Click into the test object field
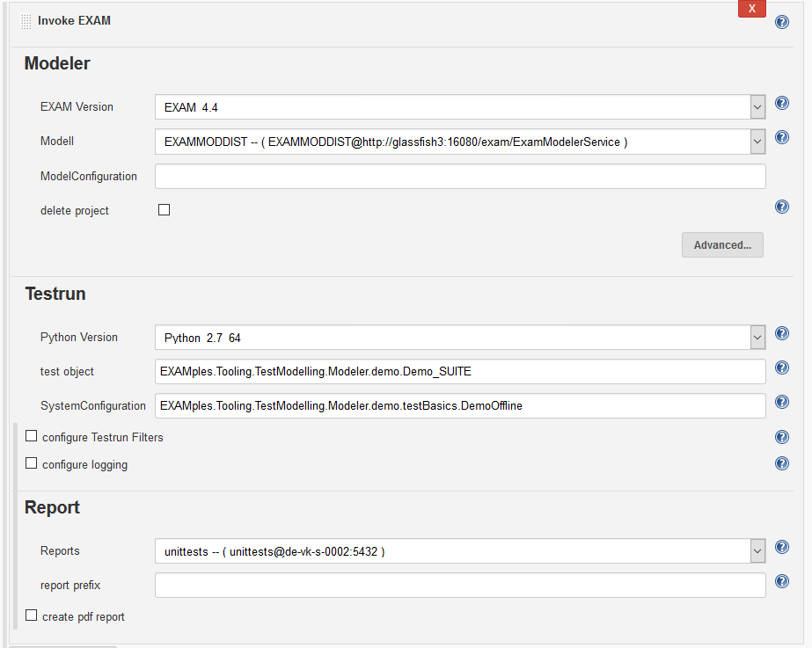 click(460, 372)
